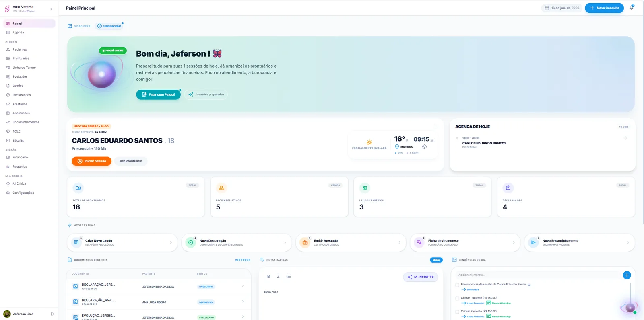Click the chevron on Ficha de Anamnese card
Screen dimensions: 644x320
(514, 242)
